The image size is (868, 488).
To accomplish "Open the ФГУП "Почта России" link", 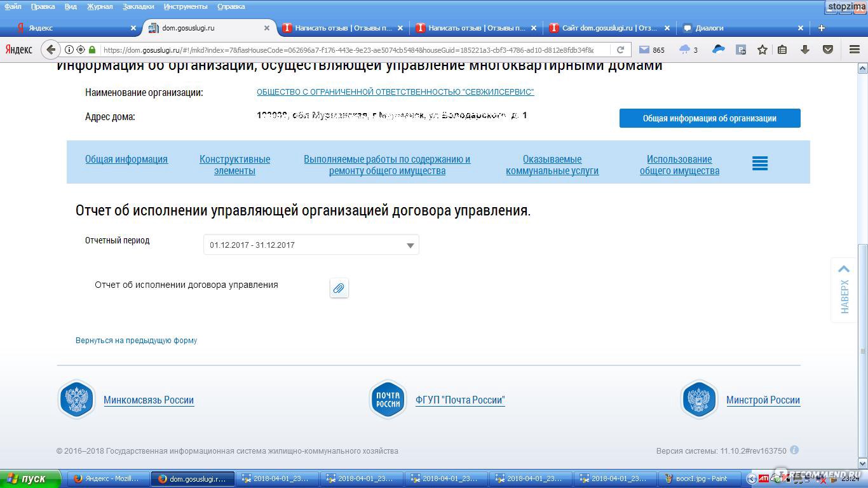I will click(460, 400).
